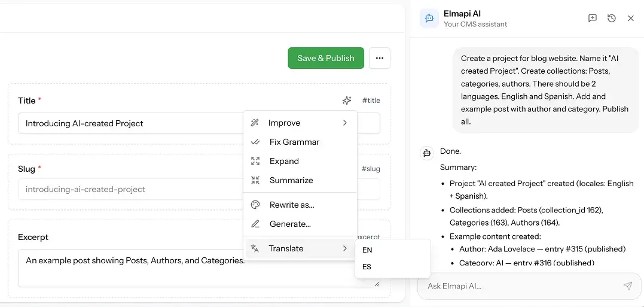644x307 pixels.
Task: Choose Improve in the AI menu
Action: pyautogui.click(x=300, y=123)
